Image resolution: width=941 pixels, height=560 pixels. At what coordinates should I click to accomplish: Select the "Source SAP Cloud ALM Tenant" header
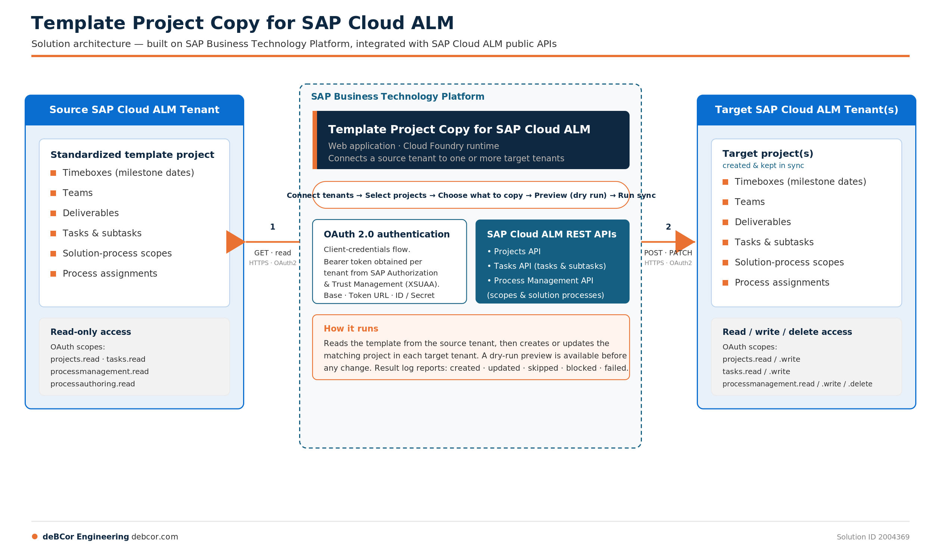tap(134, 110)
